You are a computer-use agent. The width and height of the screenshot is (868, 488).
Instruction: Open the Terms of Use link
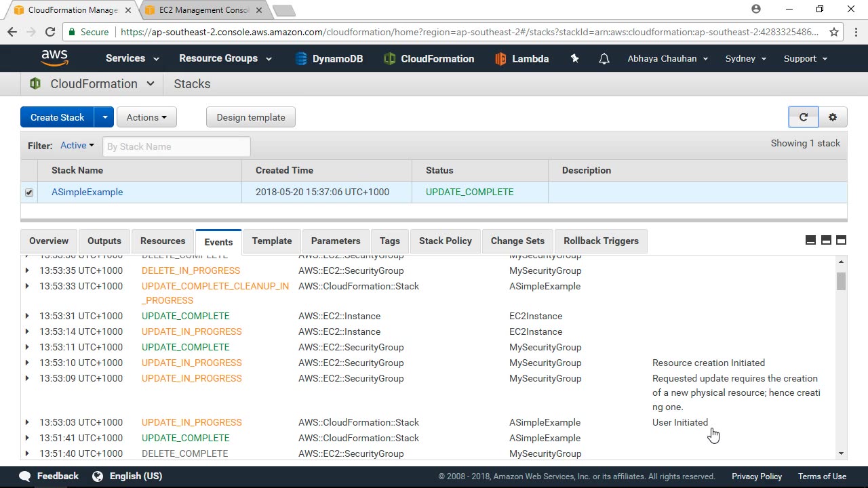822,476
